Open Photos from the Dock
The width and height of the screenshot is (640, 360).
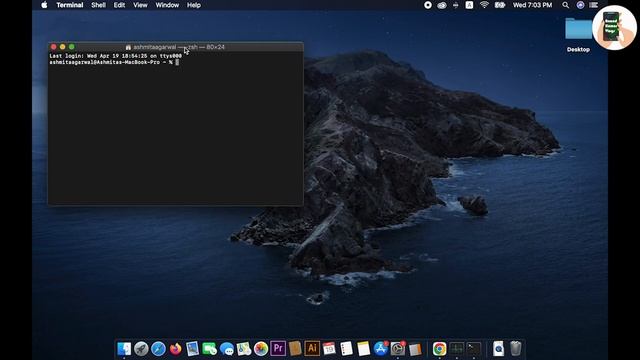[x=261, y=349]
